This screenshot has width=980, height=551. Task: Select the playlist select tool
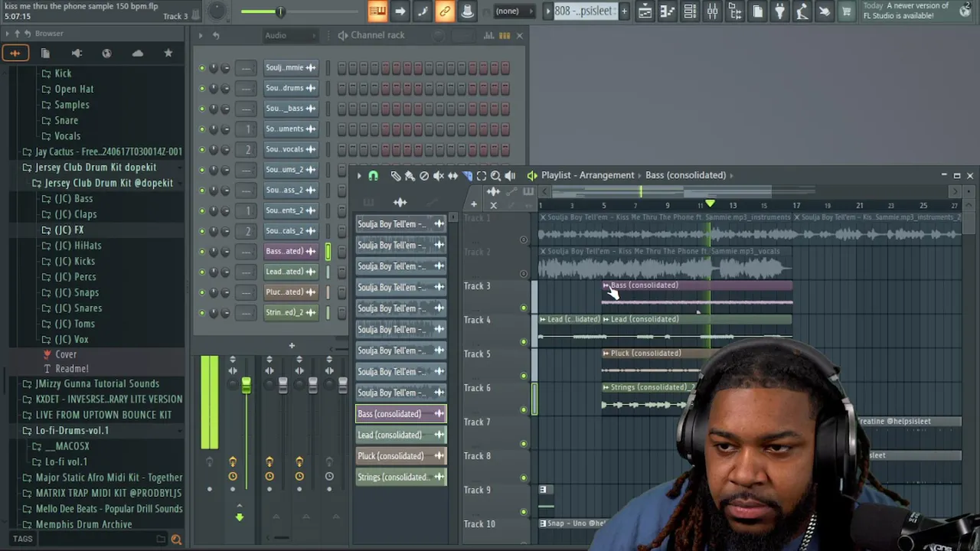pyautogui.click(x=482, y=175)
